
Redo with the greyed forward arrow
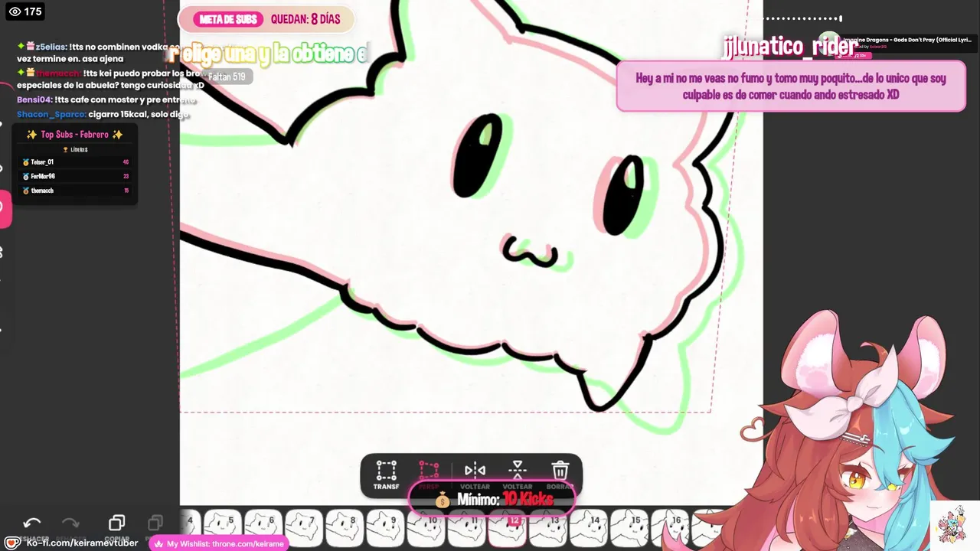point(70,523)
